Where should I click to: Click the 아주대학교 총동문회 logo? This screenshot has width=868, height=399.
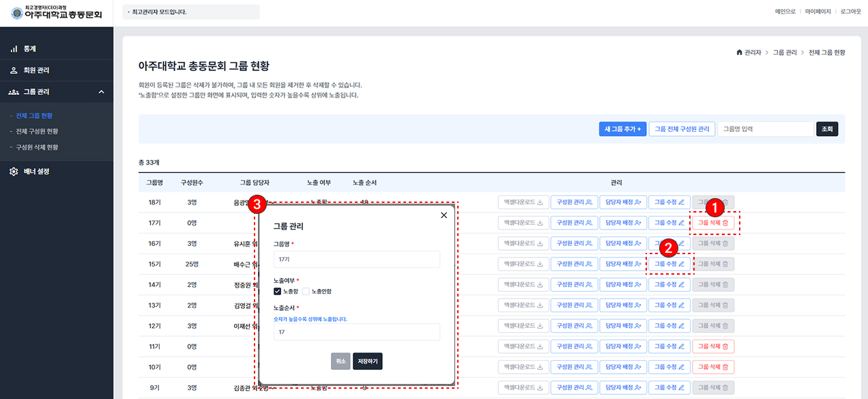click(x=57, y=12)
